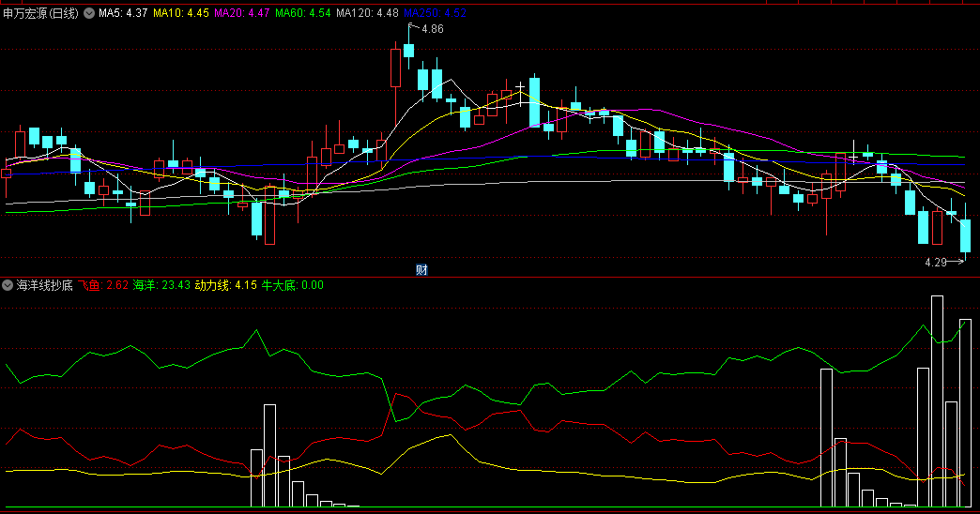Open the dropdown arrow beside 申万宏源(日线)
The height and width of the screenshot is (514, 980).
[89, 13]
